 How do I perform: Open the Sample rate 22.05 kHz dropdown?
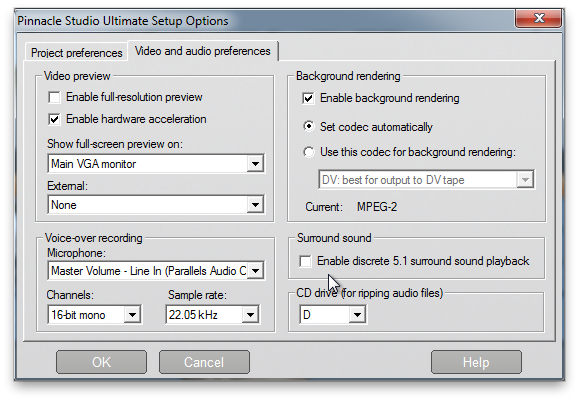point(213,315)
